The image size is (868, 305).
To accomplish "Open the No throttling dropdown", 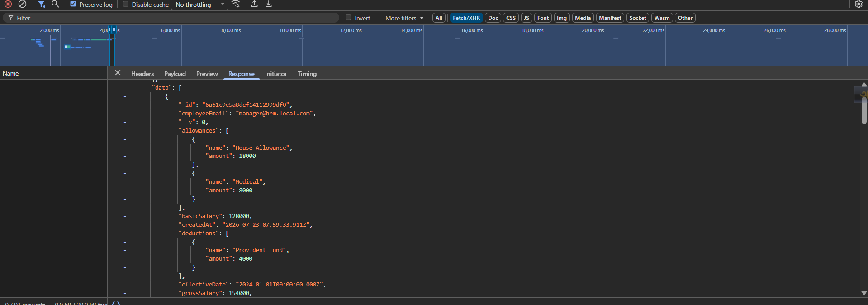I will pos(199,5).
